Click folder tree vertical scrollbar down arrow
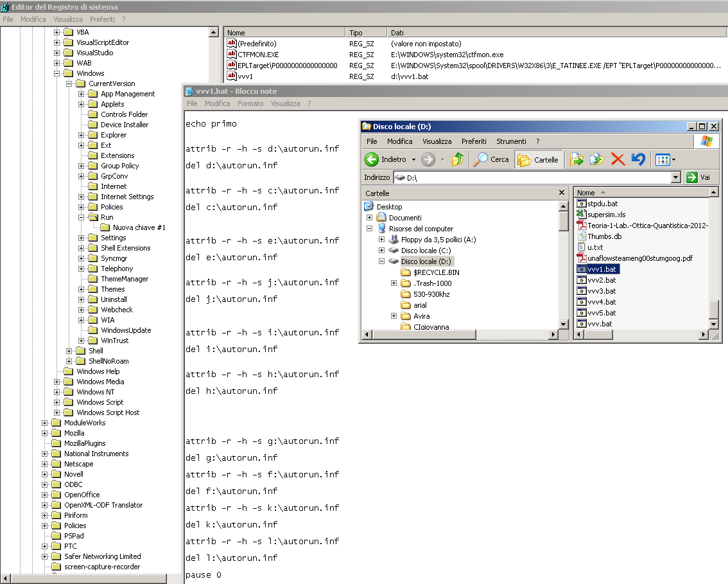 coord(563,324)
